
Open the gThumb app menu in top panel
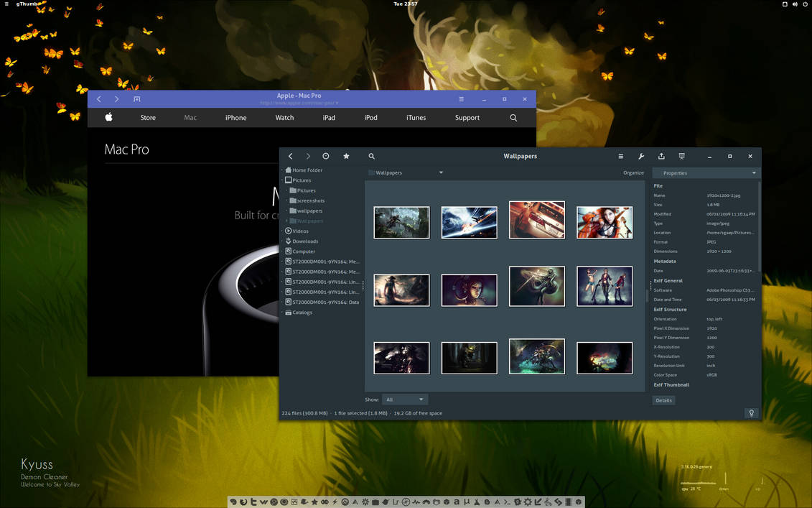point(27,4)
